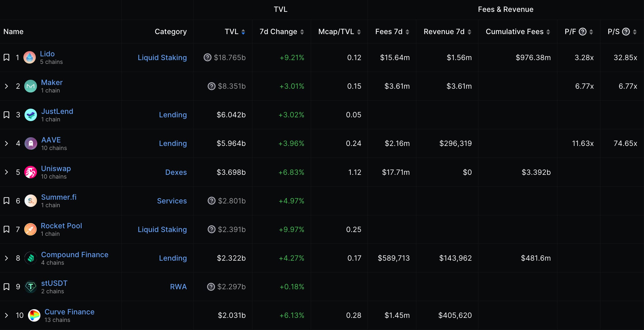Open Summer.fi protocol page
The width and height of the screenshot is (644, 330).
click(59, 197)
